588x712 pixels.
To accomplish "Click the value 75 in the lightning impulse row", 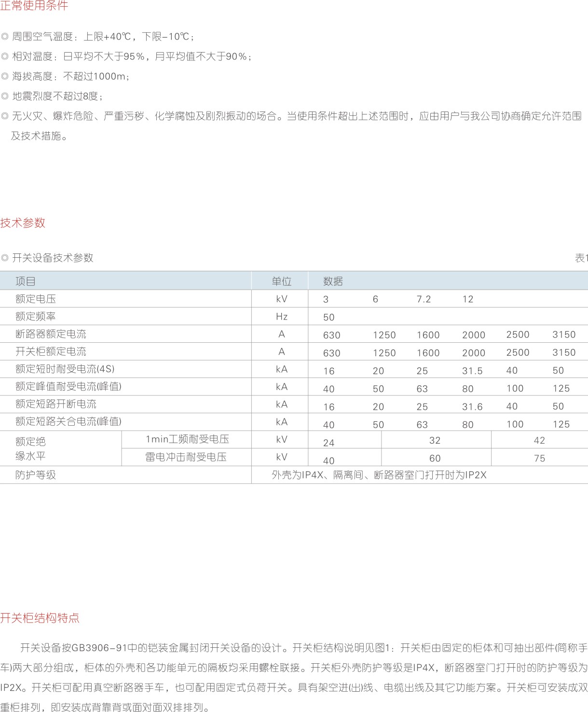I will pos(539,459).
